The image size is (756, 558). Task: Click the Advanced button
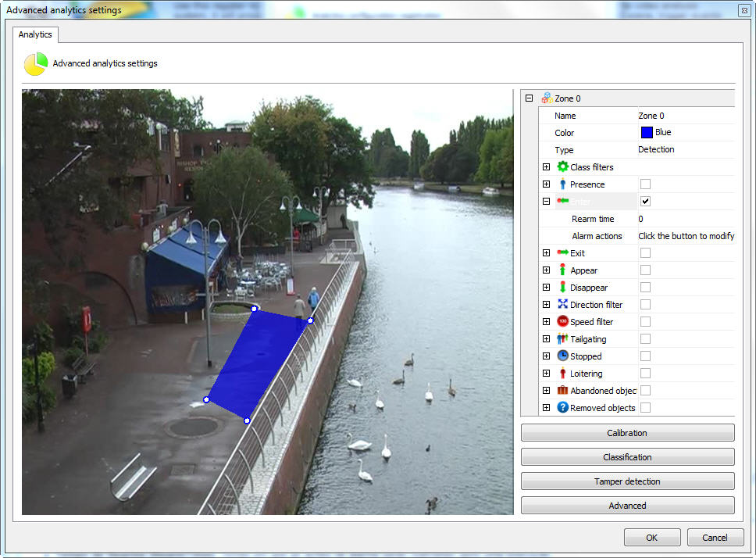click(x=627, y=505)
